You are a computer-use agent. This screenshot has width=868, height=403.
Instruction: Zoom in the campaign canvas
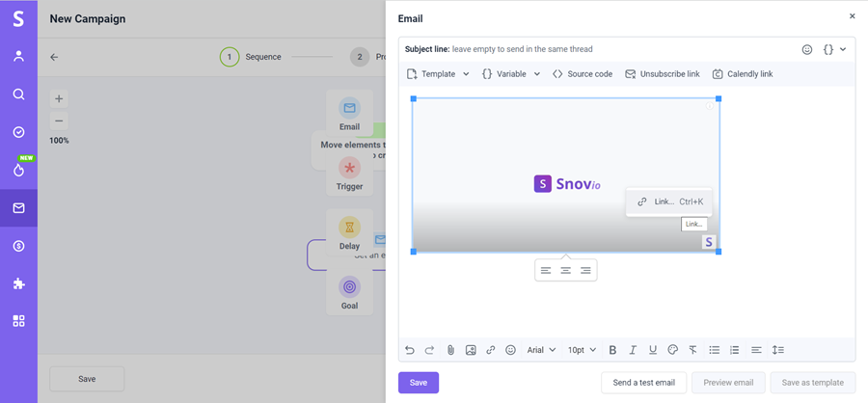pyautogui.click(x=59, y=99)
